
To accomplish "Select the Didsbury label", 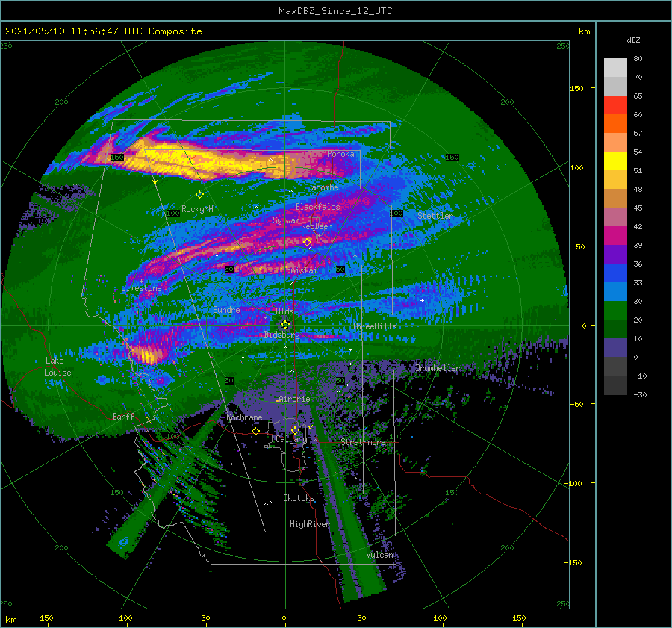I will [282, 335].
